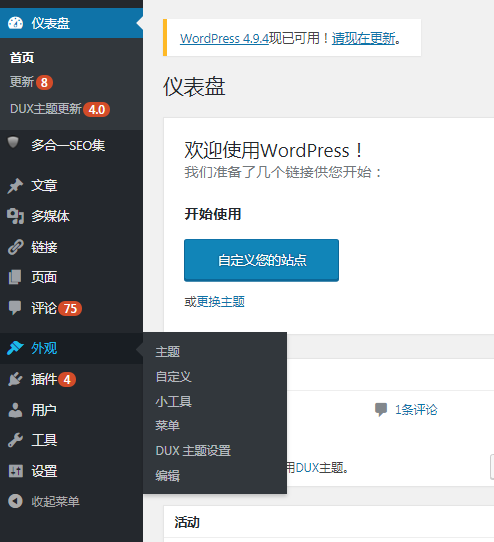Click the 开始使用 subheading

pos(213,214)
